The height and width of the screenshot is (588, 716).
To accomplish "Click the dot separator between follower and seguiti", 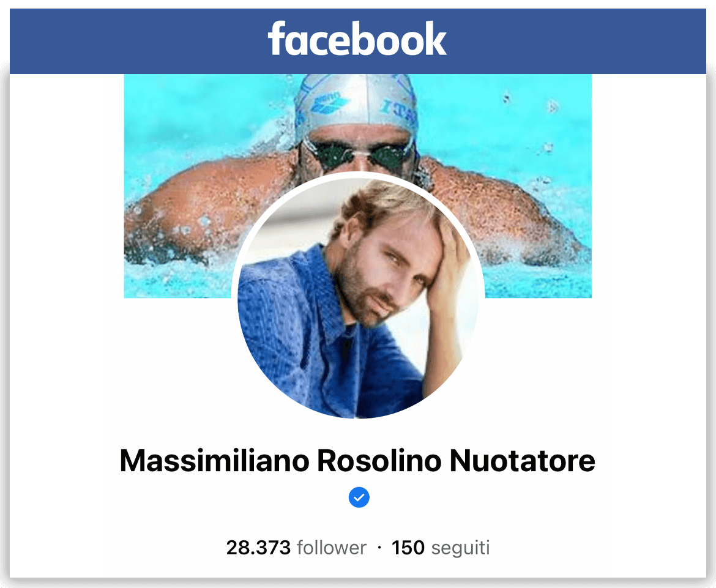I will 379,548.
